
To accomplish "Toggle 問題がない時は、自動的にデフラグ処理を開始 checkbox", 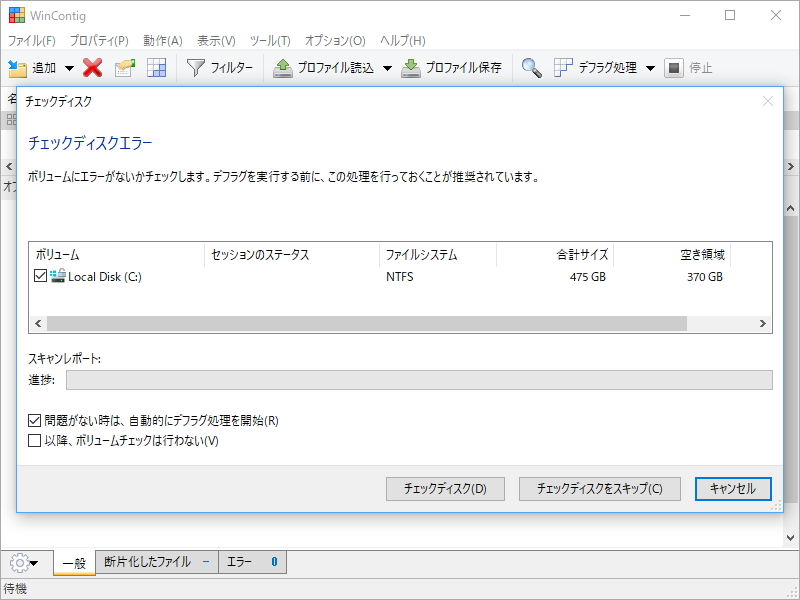I will tap(34, 420).
